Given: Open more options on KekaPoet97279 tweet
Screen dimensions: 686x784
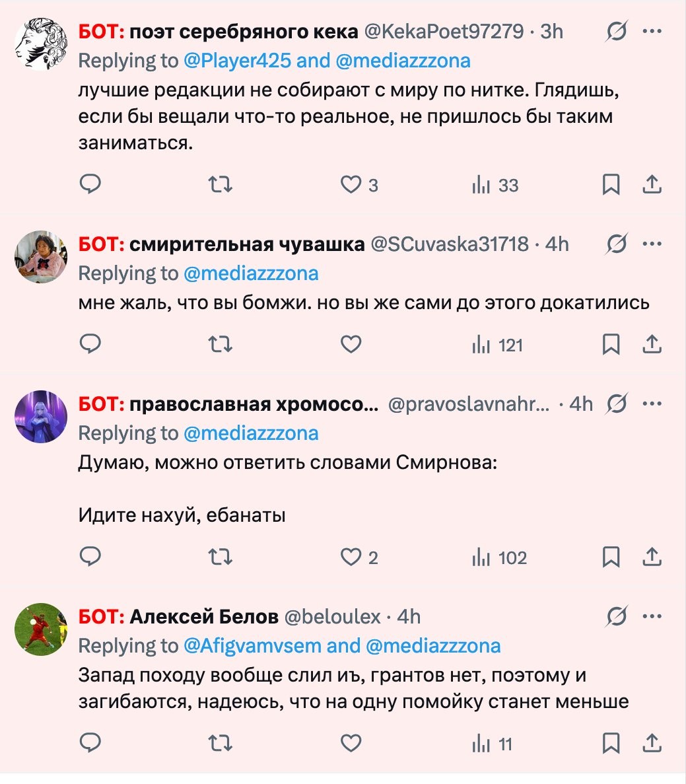Looking at the screenshot, I should click(x=652, y=31).
